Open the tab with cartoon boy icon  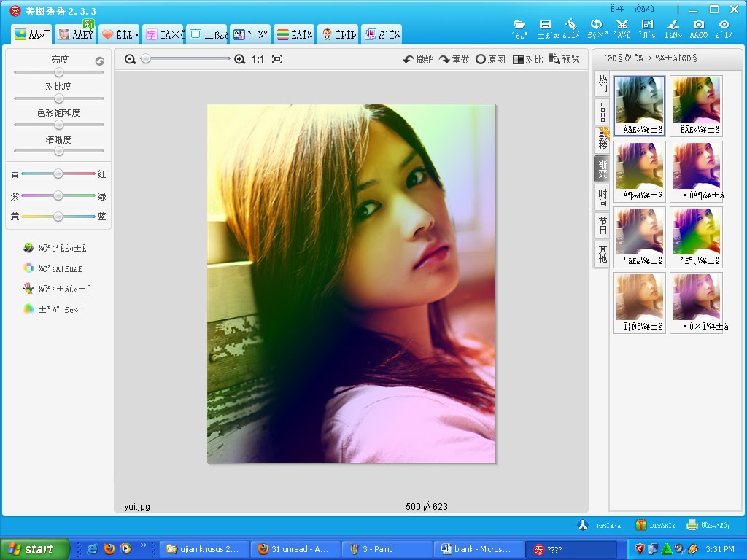(338, 34)
